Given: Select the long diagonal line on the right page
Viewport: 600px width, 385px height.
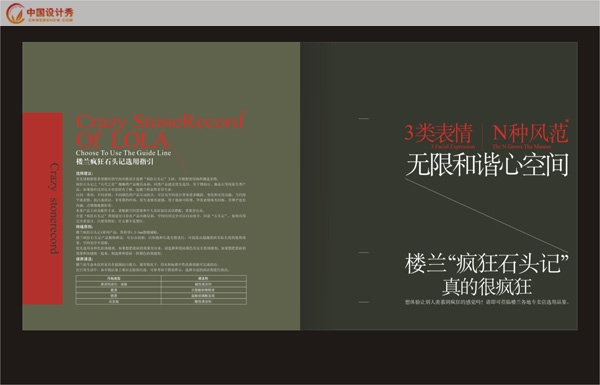Looking at the screenshot, I should point(486,215).
